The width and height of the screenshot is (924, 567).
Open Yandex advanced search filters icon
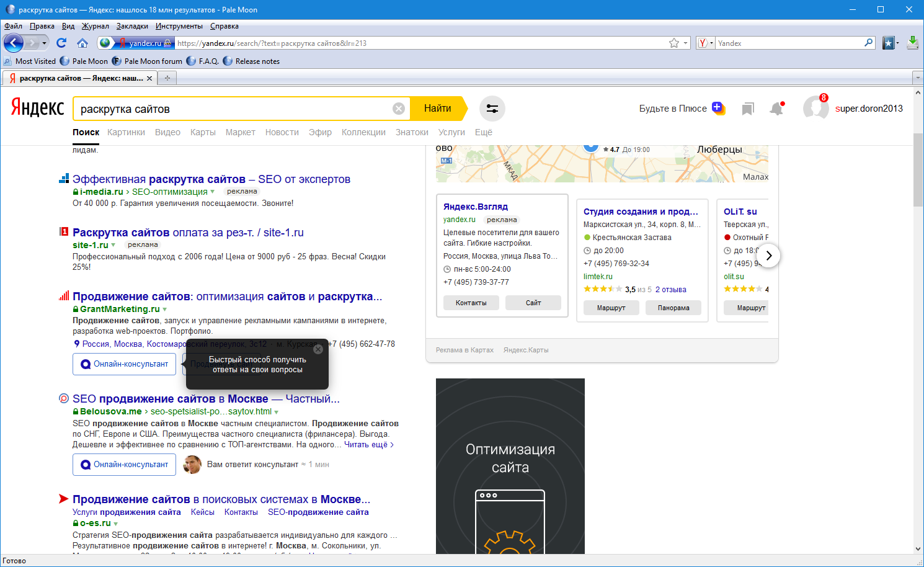(x=492, y=109)
